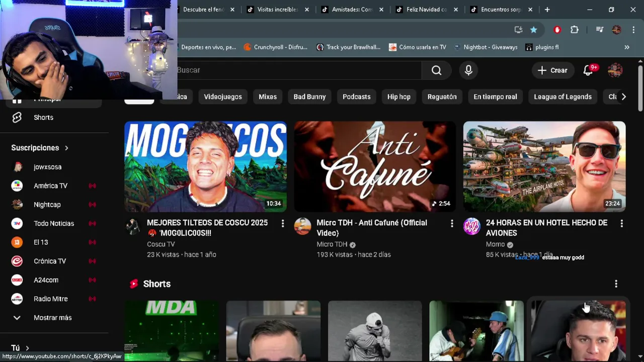
Task: Play Anti Cafuné video thumbnail
Action: point(375,166)
